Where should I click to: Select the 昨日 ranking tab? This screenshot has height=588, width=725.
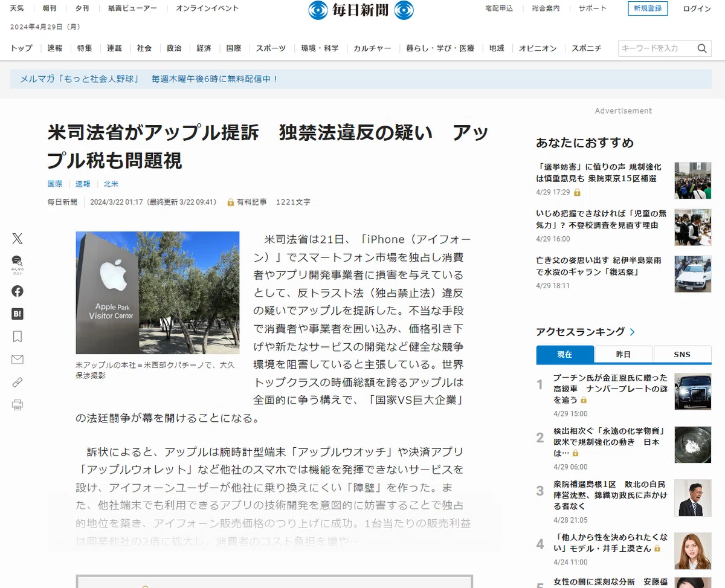pos(623,355)
